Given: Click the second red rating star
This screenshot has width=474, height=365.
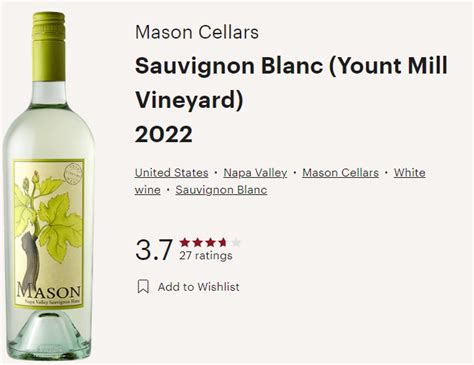Looking at the screenshot, I should pos(197,242).
